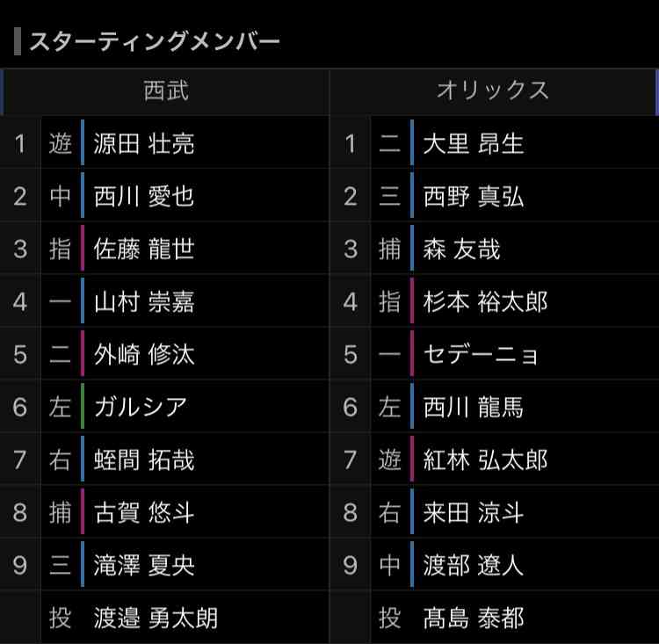
Task: Open 西野 真弘 player page
Action: pyautogui.click(x=474, y=196)
